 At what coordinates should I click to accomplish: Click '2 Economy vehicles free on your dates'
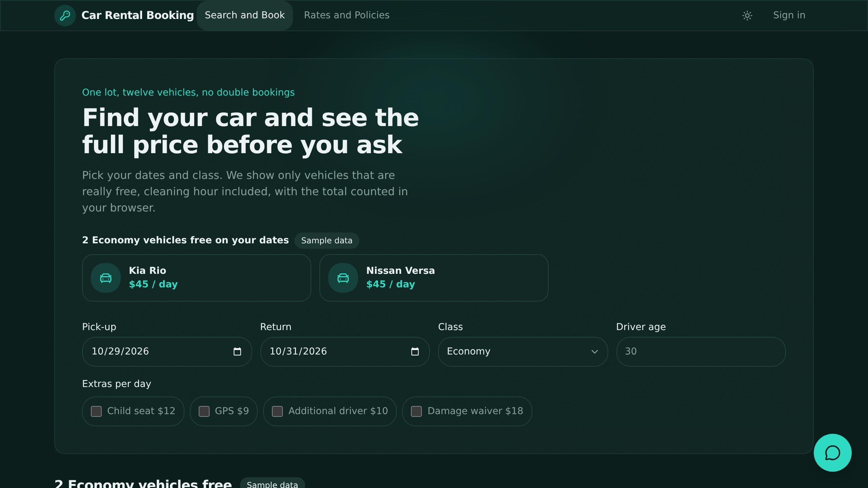coord(185,240)
